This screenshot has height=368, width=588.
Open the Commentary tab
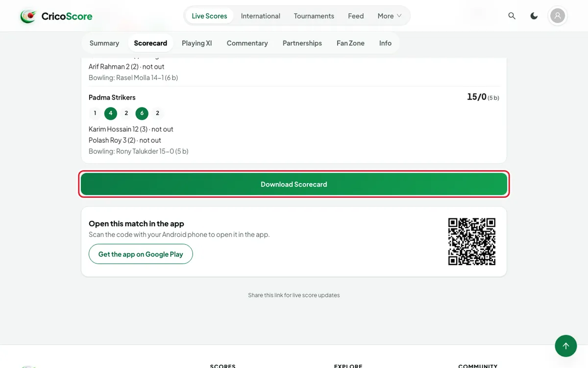point(247,43)
